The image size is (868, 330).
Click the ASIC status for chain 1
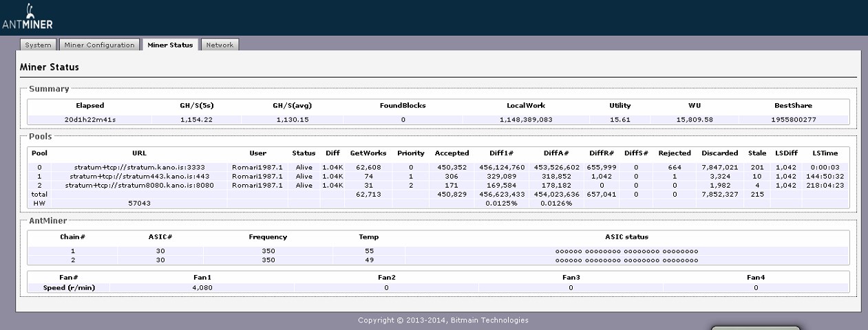tap(626, 251)
